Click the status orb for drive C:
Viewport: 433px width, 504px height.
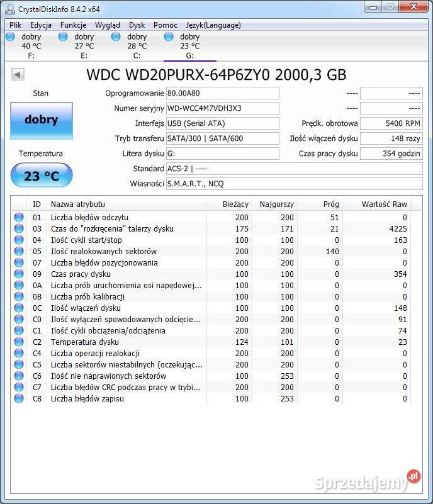point(116,36)
